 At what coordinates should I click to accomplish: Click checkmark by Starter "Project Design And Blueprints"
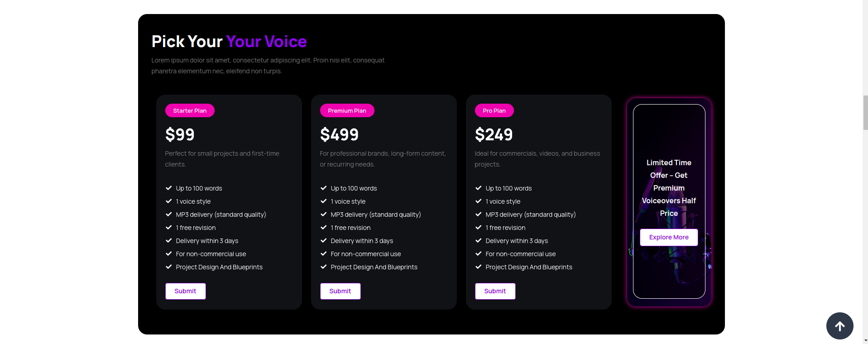click(169, 267)
